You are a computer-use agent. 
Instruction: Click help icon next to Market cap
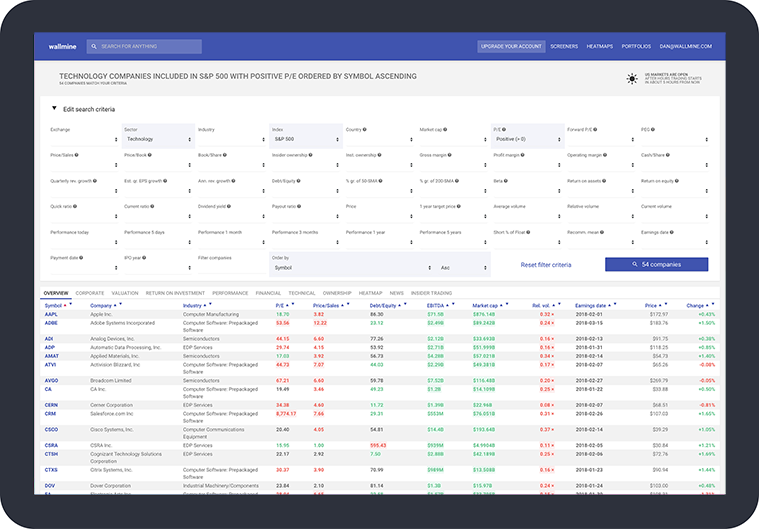[x=445, y=130]
